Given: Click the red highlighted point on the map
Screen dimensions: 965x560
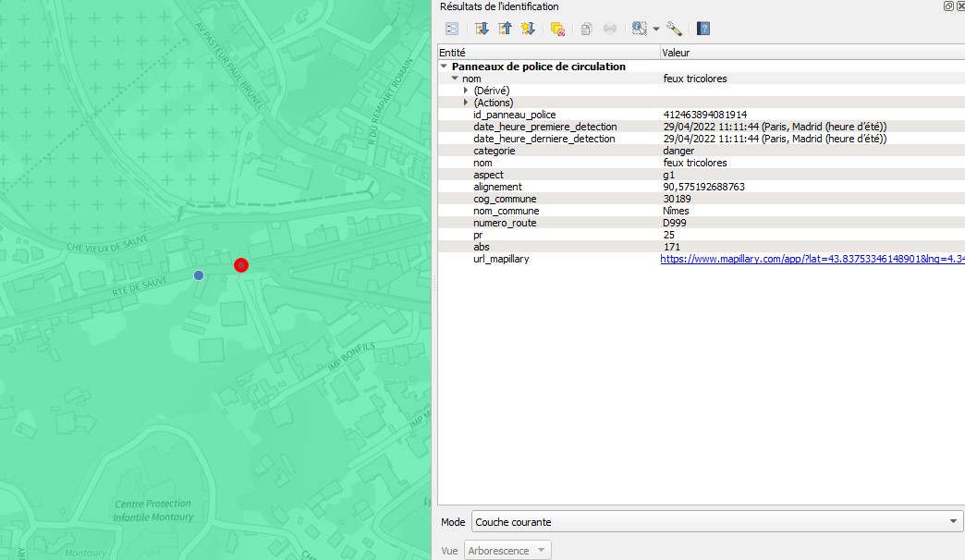Looking at the screenshot, I should [x=241, y=265].
